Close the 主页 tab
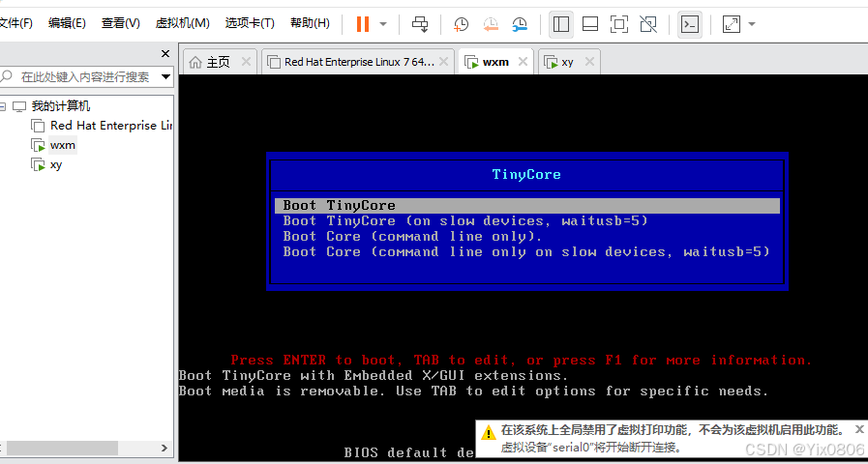The image size is (868, 464). pos(247,62)
